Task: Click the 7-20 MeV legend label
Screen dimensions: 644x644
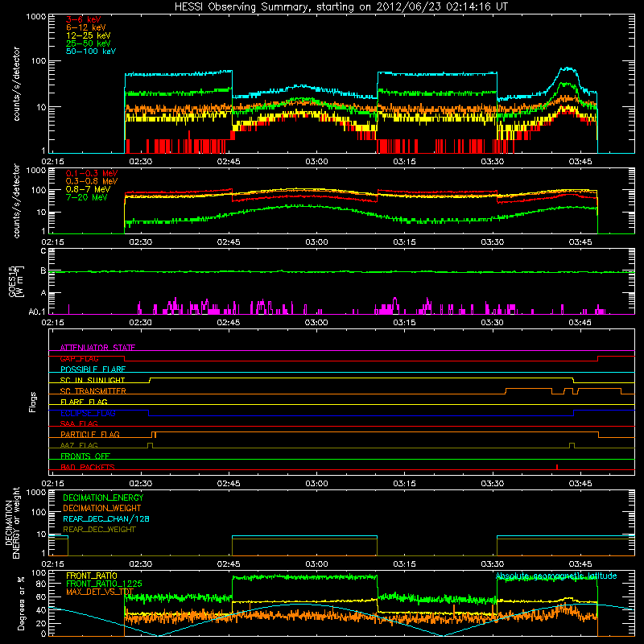Action: (x=87, y=197)
